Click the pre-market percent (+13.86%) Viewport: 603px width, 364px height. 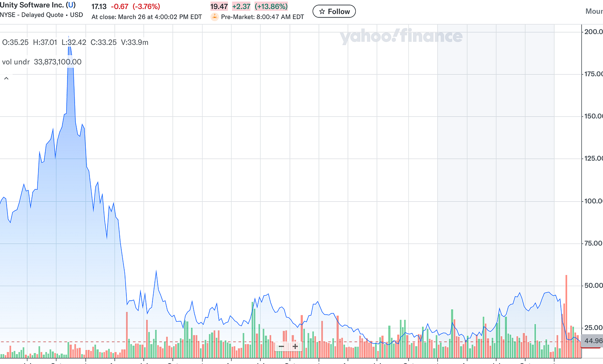pos(271,7)
